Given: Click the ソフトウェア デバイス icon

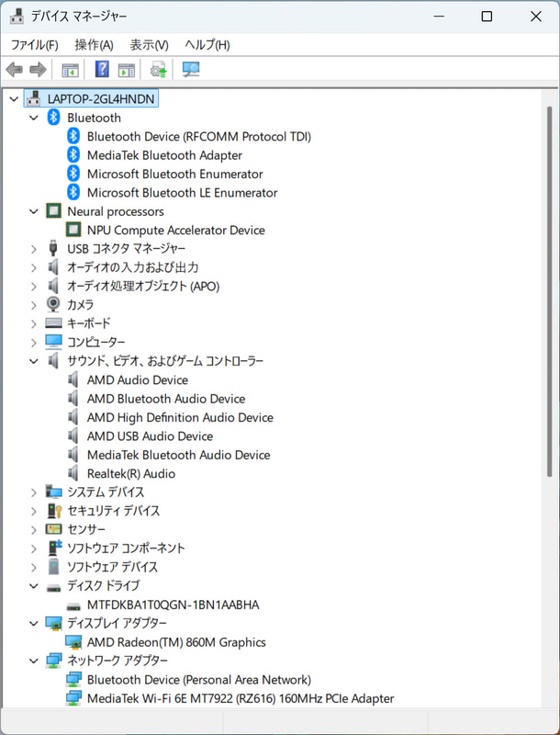Looking at the screenshot, I should [x=53, y=567].
